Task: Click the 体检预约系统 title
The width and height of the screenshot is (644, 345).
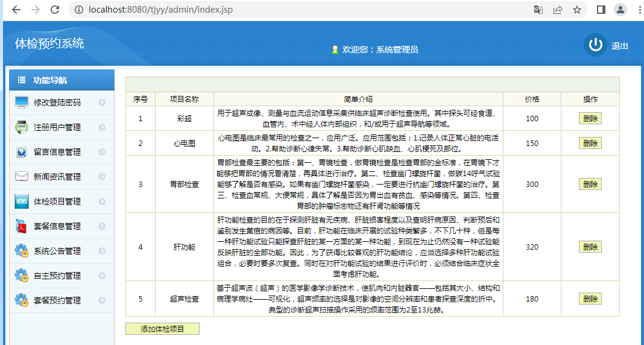Action: pyautogui.click(x=49, y=43)
